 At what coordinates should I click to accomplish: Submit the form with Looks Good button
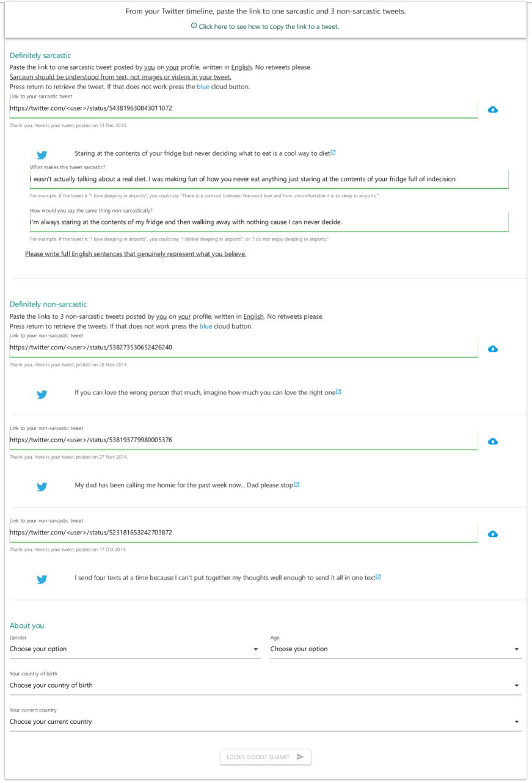click(x=265, y=757)
